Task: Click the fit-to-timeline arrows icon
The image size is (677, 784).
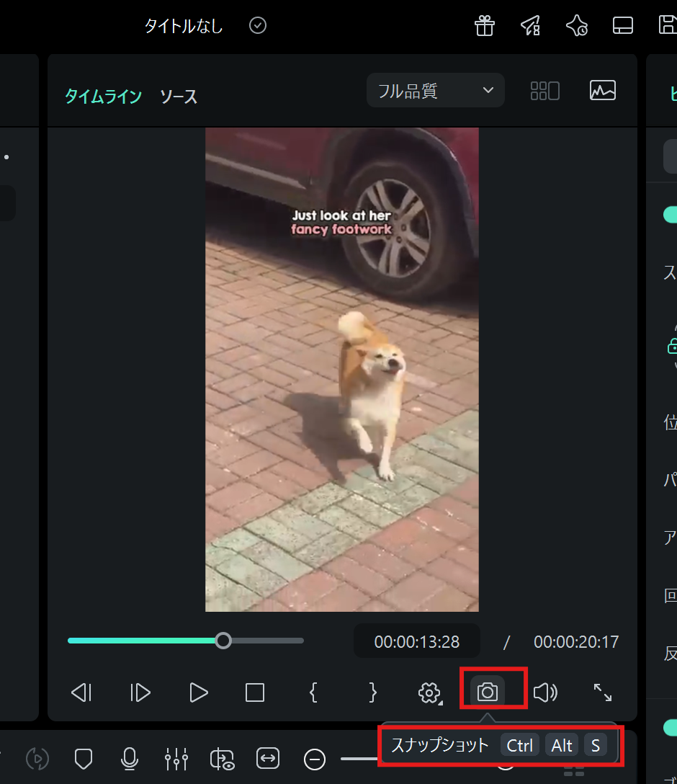Action: pyautogui.click(x=268, y=759)
